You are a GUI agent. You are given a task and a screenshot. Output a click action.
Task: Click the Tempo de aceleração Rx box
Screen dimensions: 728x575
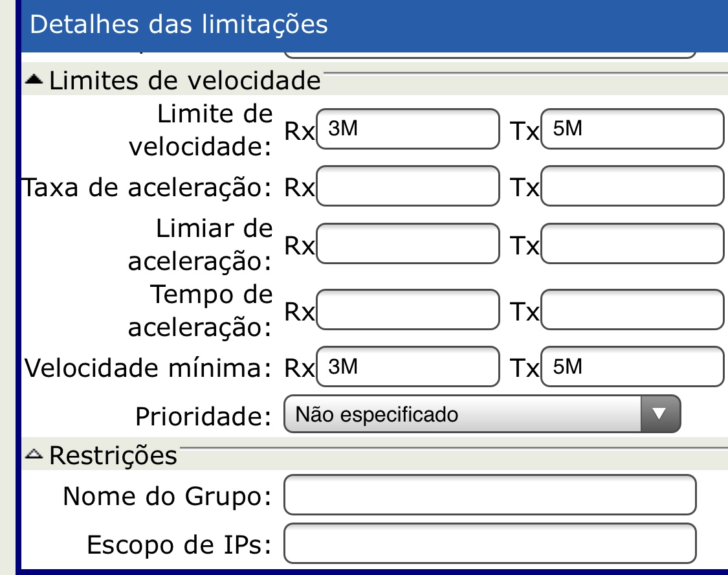(x=408, y=310)
